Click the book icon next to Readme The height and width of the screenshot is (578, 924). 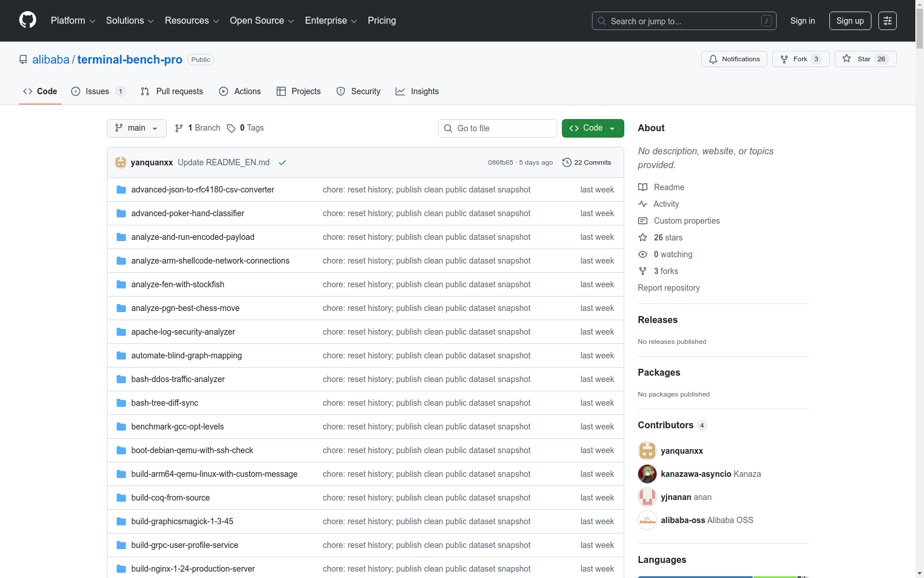[x=643, y=187]
